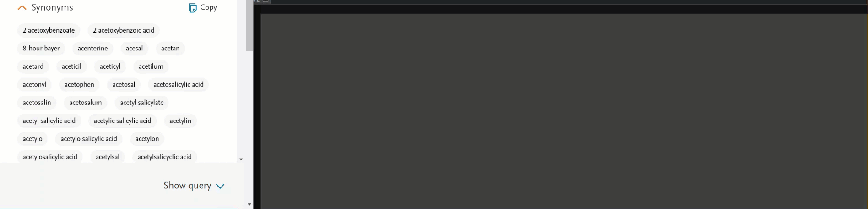Click the outer scrollbar thumb

coord(249,26)
